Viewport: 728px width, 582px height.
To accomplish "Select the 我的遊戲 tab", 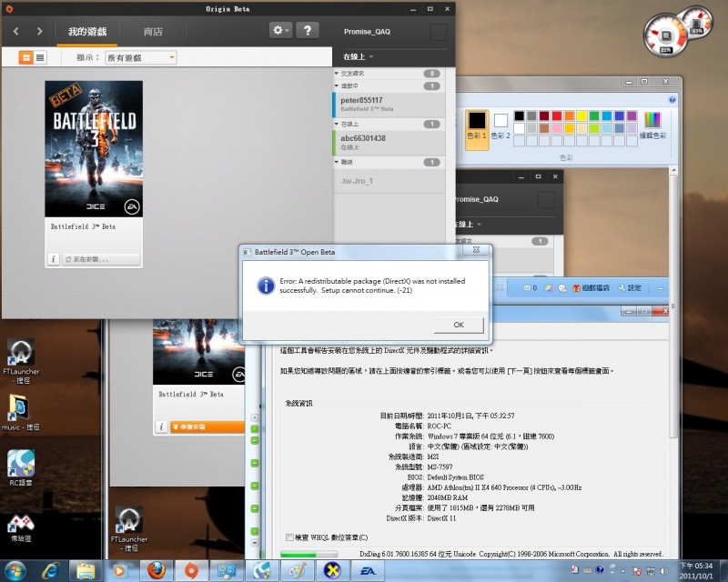I will (x=87, y=32).
